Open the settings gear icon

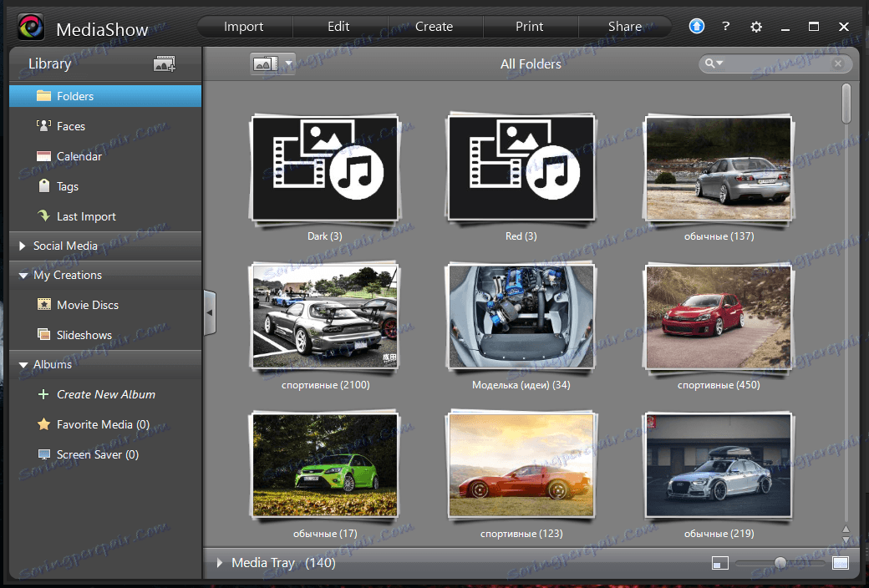[756, 27]
